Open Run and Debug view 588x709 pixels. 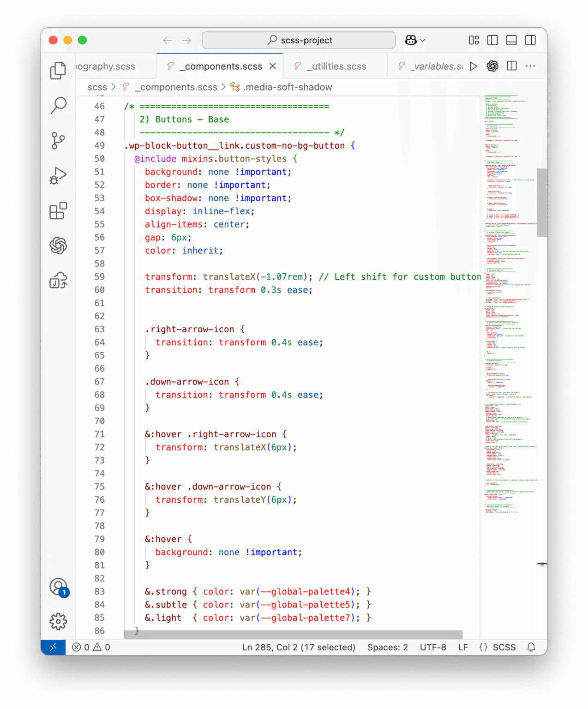[x=58, y=176]
